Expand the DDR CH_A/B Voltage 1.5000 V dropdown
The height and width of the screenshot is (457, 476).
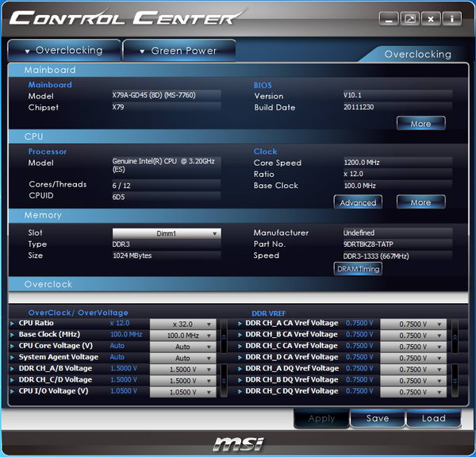[x=182, y=370]
